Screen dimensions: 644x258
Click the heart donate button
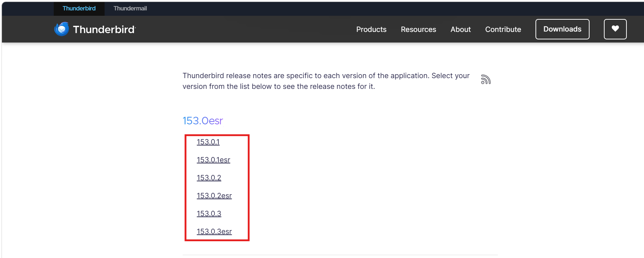click(615, 29)
